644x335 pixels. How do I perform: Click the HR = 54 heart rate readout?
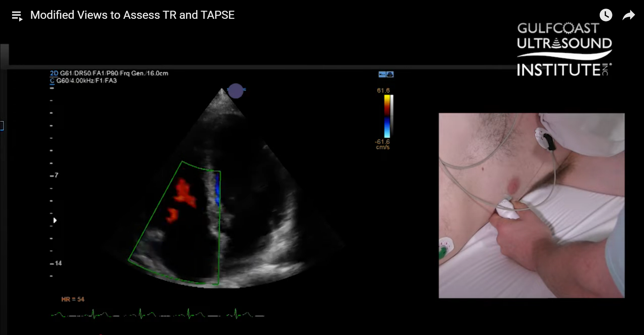(73, 299)
